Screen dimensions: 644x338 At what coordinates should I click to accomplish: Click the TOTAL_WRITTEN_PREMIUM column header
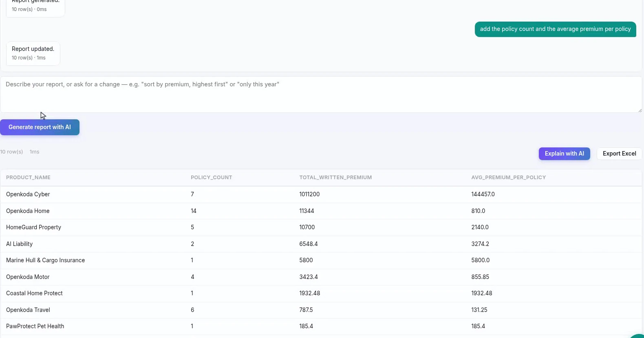[x=335, y=178]
